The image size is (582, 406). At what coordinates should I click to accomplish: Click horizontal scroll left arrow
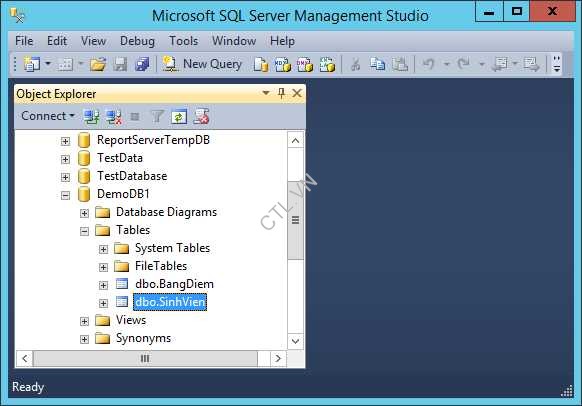24,358
